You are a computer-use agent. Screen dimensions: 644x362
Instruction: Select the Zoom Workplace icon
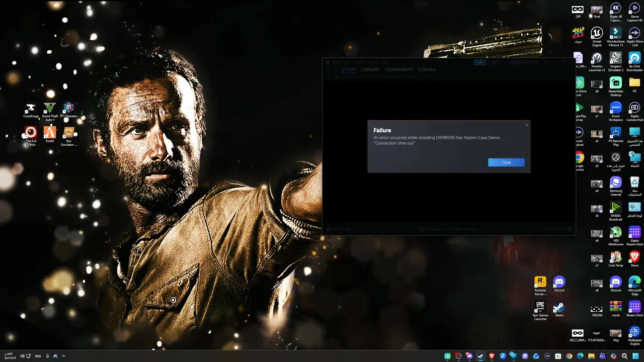616,112
